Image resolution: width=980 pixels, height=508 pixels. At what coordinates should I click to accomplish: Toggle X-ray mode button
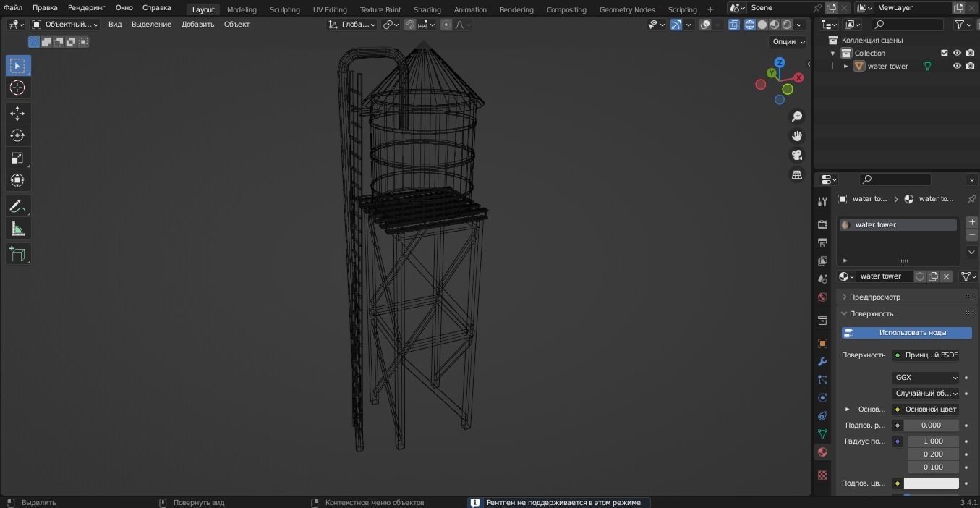733,25
